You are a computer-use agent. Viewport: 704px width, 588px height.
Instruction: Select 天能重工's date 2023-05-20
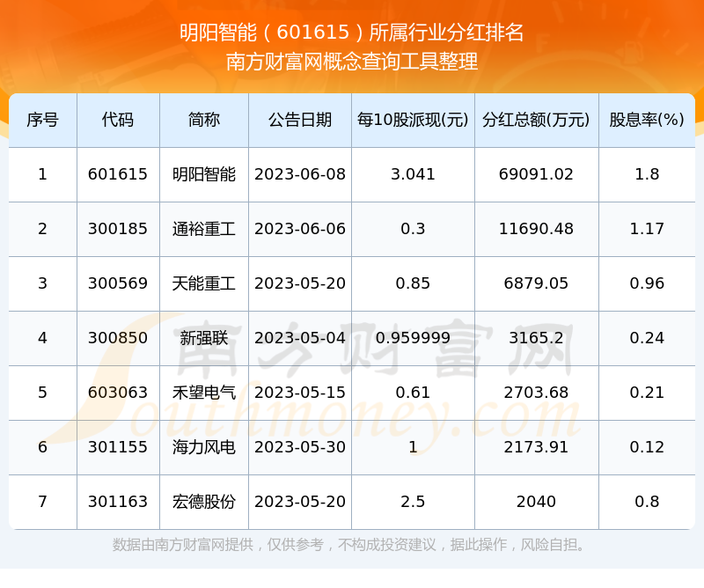click(x=300, y=283)
